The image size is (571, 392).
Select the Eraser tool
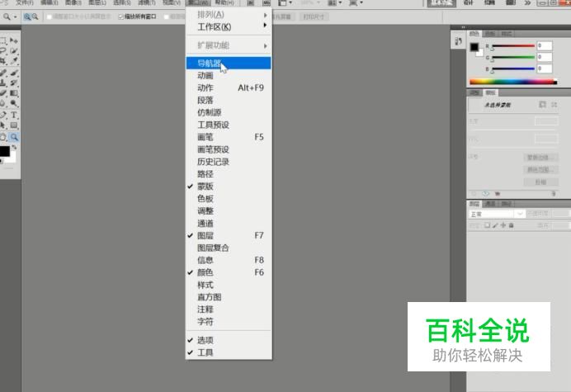pos(3,93)
